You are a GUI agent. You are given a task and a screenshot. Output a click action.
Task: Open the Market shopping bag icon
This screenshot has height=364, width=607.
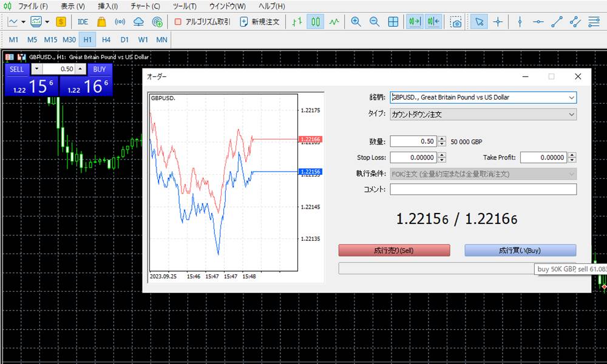click(x=101, y=22)
